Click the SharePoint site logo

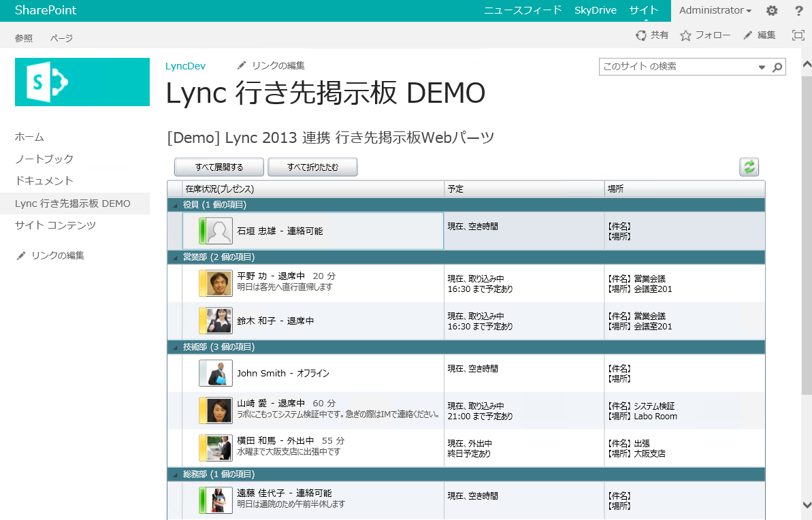[82, 82]
